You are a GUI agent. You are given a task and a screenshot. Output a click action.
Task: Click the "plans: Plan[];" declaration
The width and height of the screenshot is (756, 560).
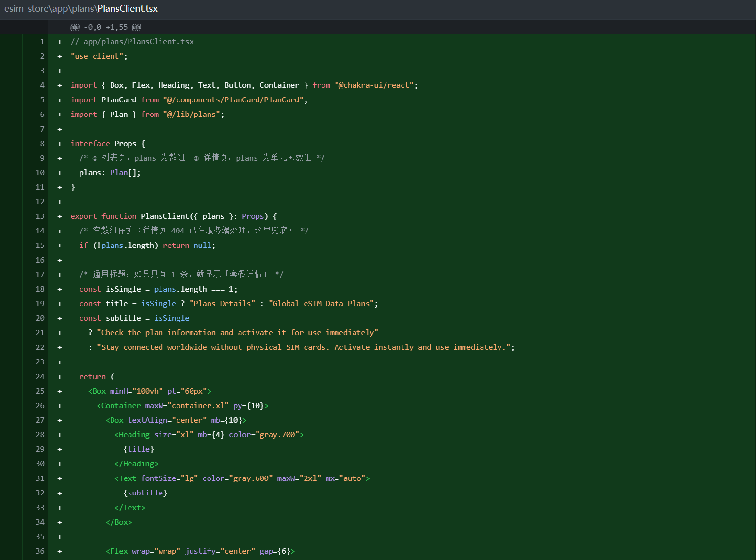[x=110, y=173]
